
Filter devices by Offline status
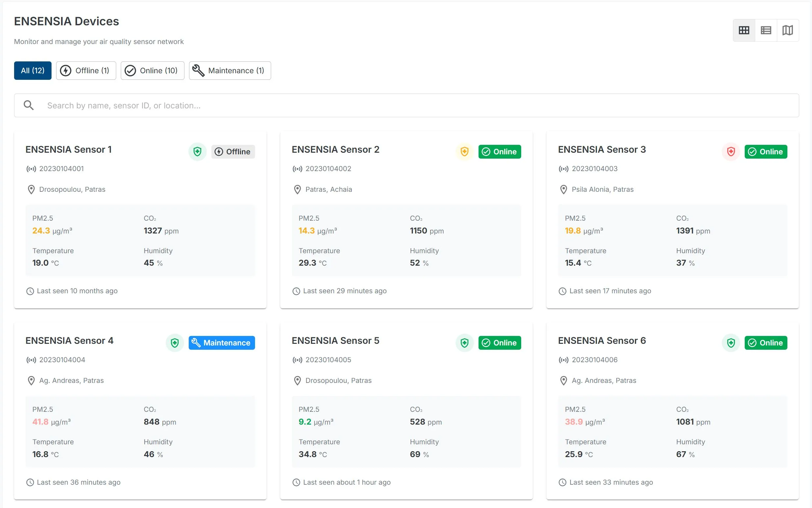(86, 71)
